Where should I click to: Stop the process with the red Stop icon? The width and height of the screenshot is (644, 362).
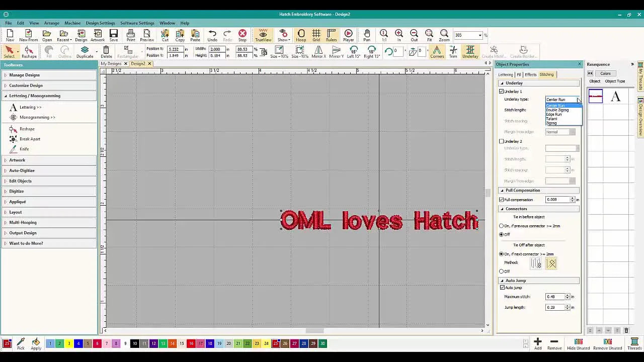pos(243,35)
